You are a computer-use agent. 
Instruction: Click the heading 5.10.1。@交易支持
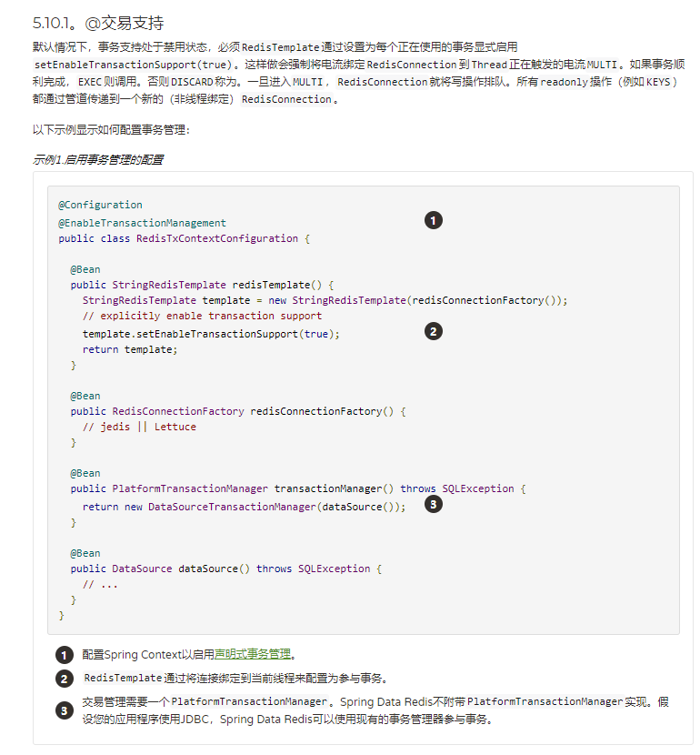click(98, 23)
